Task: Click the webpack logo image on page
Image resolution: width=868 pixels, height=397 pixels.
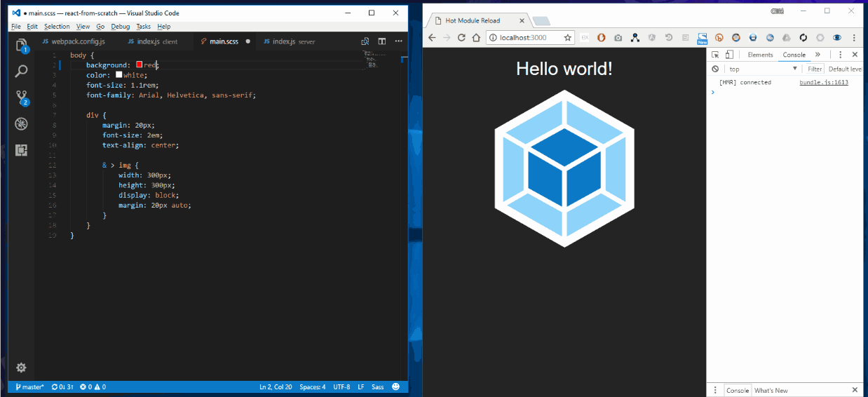Action: point(564,168)
